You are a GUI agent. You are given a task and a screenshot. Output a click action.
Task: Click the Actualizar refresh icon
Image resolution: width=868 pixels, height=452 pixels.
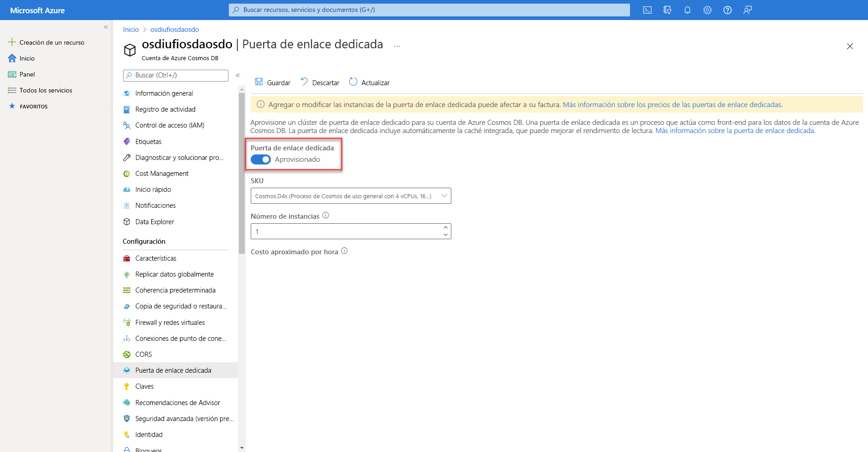pyautogui.click(x=353, y=82)
